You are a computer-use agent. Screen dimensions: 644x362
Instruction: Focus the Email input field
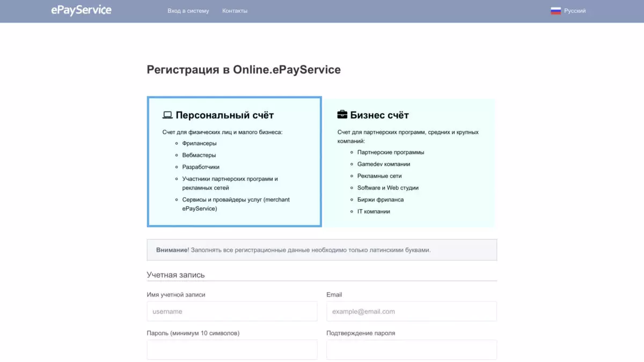pos(412,311)
